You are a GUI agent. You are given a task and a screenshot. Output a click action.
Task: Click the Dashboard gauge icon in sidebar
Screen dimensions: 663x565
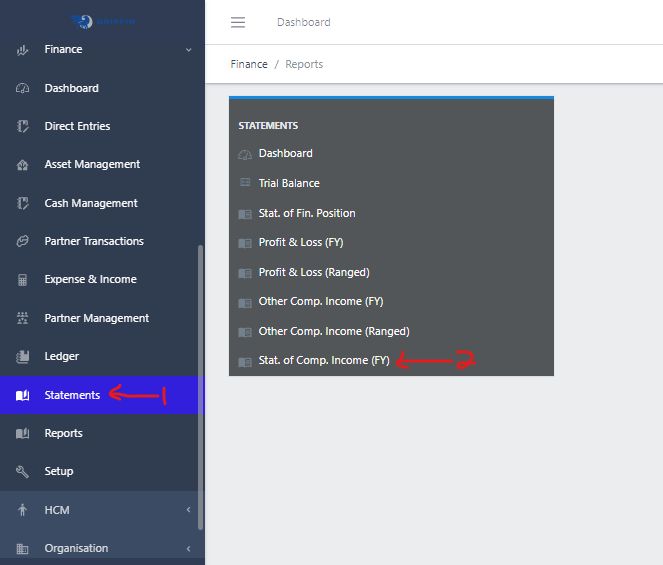(22, 88)
